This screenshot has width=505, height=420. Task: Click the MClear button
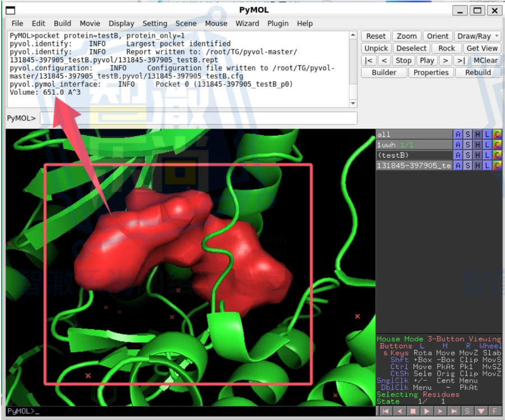(485, 61)
